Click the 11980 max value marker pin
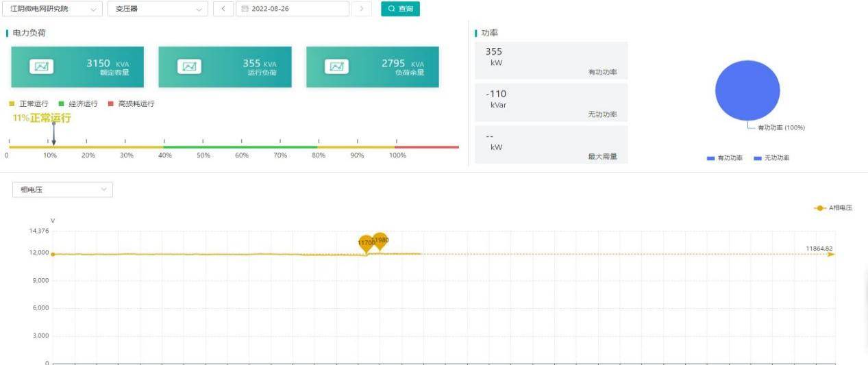The width and height of the screenshot is (868, 365). point(380,241)
